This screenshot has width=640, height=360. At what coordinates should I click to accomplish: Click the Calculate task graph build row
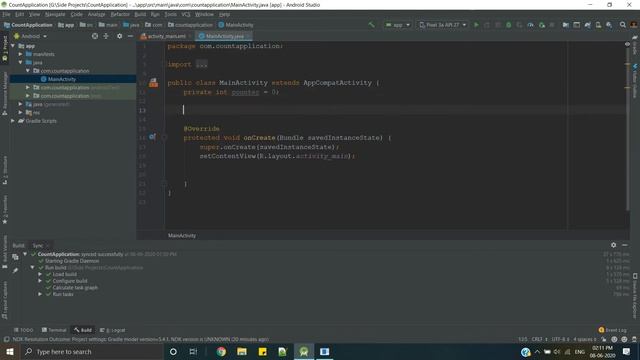[75, 287]
